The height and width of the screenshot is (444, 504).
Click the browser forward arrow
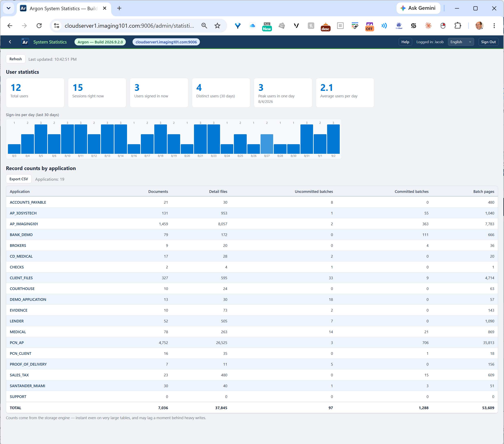click(24, 26)
